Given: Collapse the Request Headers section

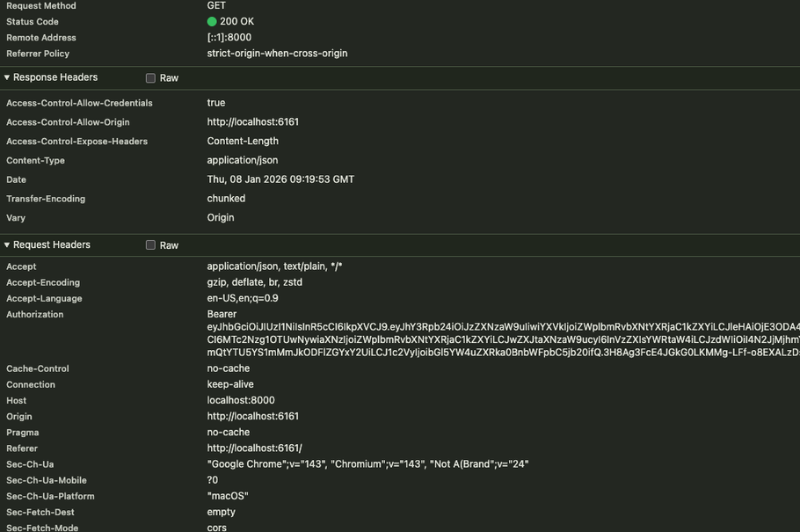Looking at the screenshot, I should pos(7,245).
